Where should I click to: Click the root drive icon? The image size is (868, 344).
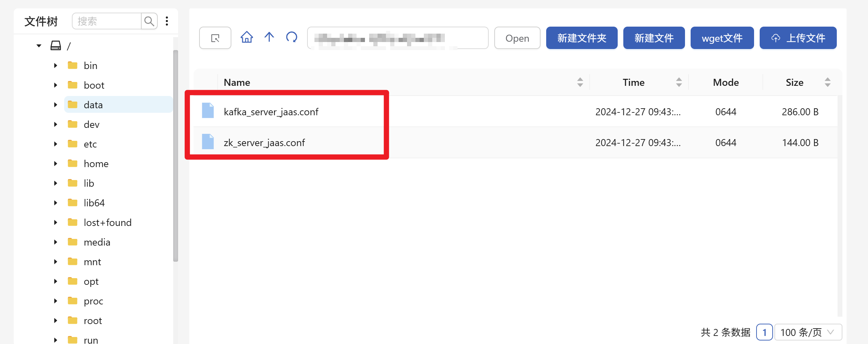pyautogui.click(x=56, y=46)
